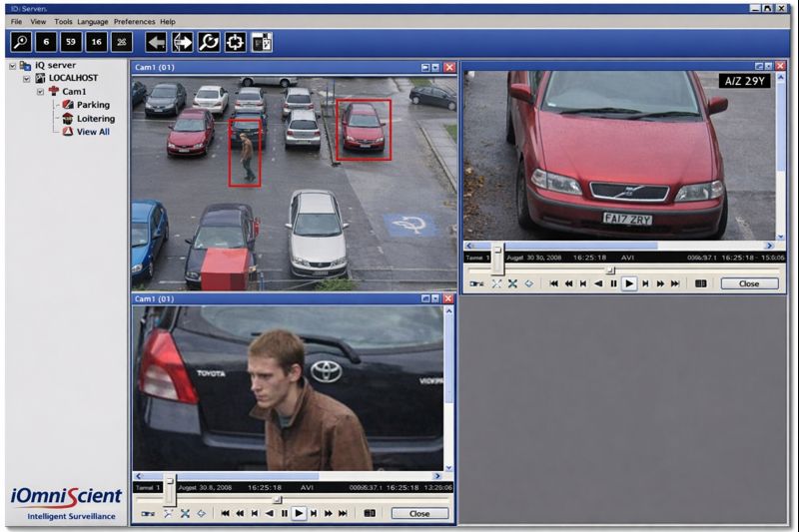Skip to end of red car clip
The width and height of the screenshot is (799, 532).
pos(675,283)
